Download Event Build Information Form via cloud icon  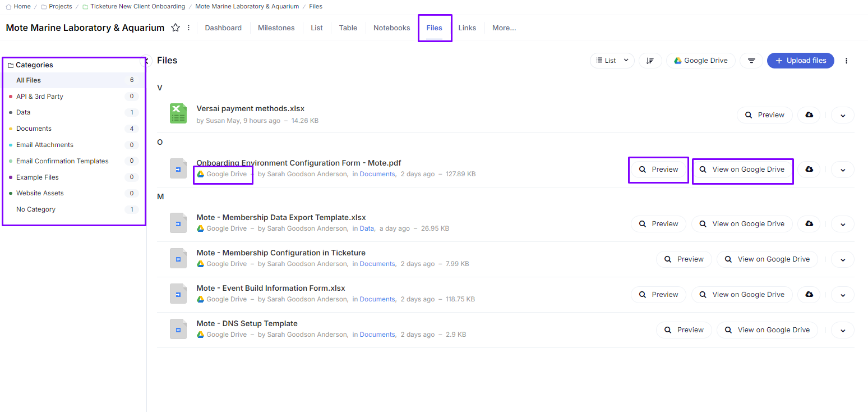pos(809,295)
